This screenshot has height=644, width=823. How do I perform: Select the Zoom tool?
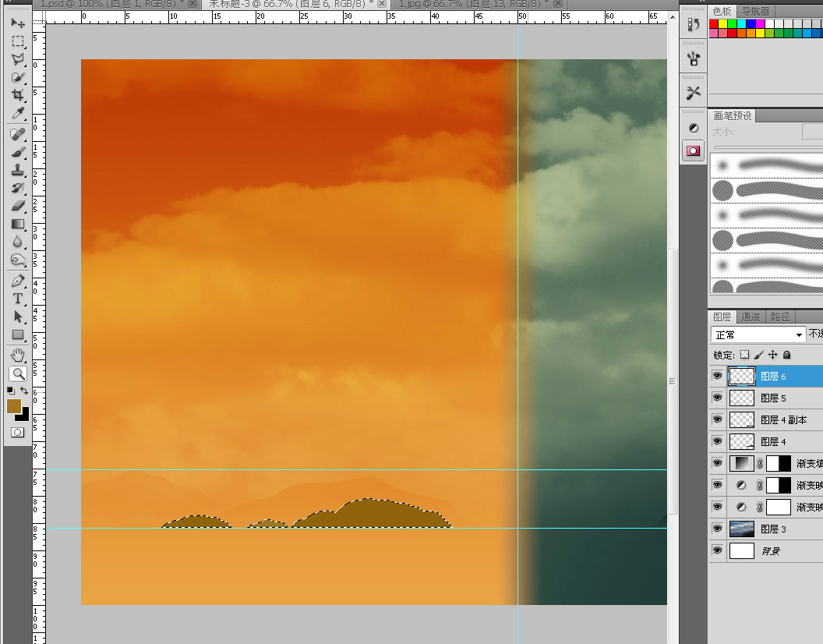click(x=18, y=374)
